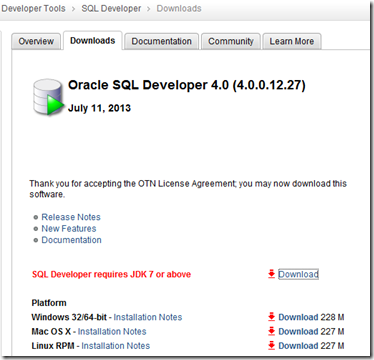Screen dimensions: 374x360
Task: Open the New Features link
Action: [69, 229]
